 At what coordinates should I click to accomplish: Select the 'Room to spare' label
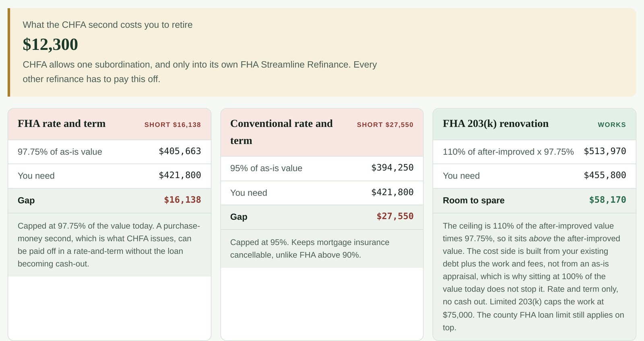474,200
